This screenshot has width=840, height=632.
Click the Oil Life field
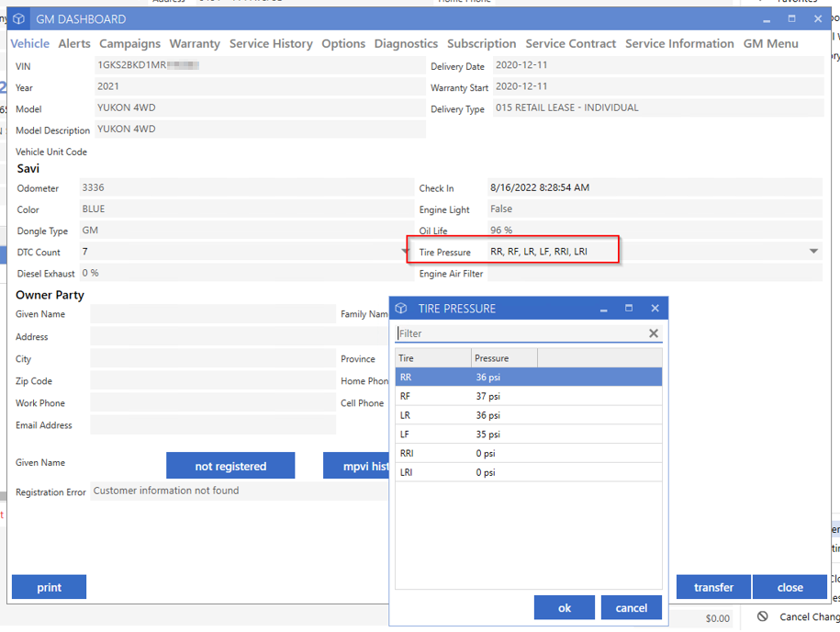point(655,230)
